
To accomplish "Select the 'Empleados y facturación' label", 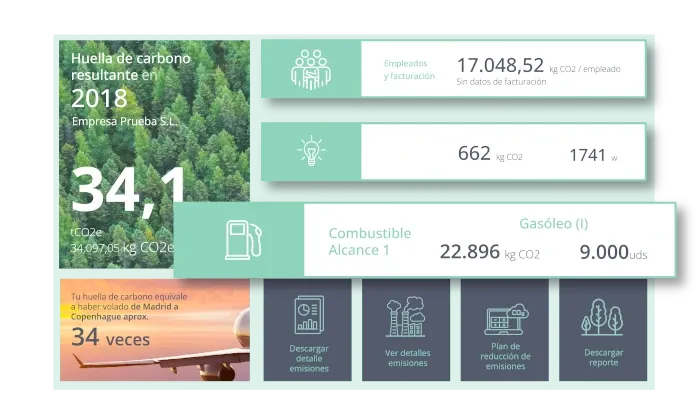I will pyautogui.click(x=410, y=69).
